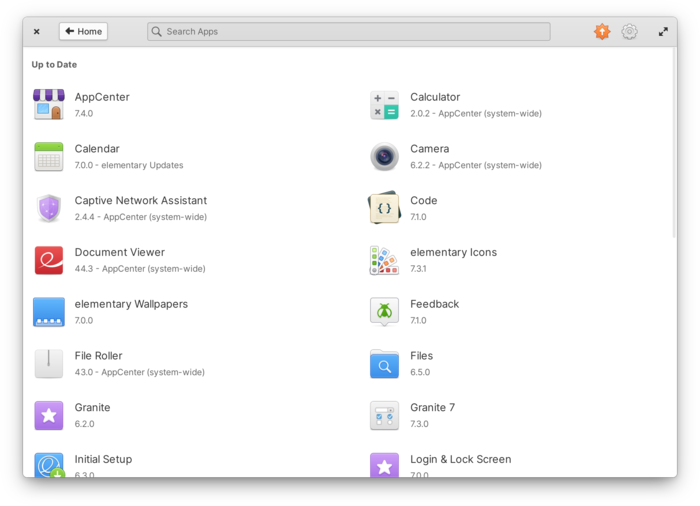The image size is (700, 506).
Task: Click the magnifier icon in the search box
Action: pyautogui.click(x=156, y=31)
